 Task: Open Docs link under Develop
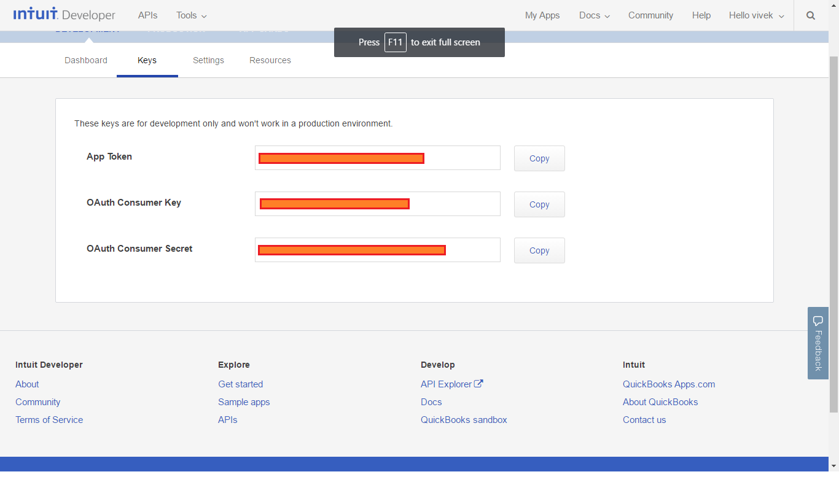click(431, 402)
